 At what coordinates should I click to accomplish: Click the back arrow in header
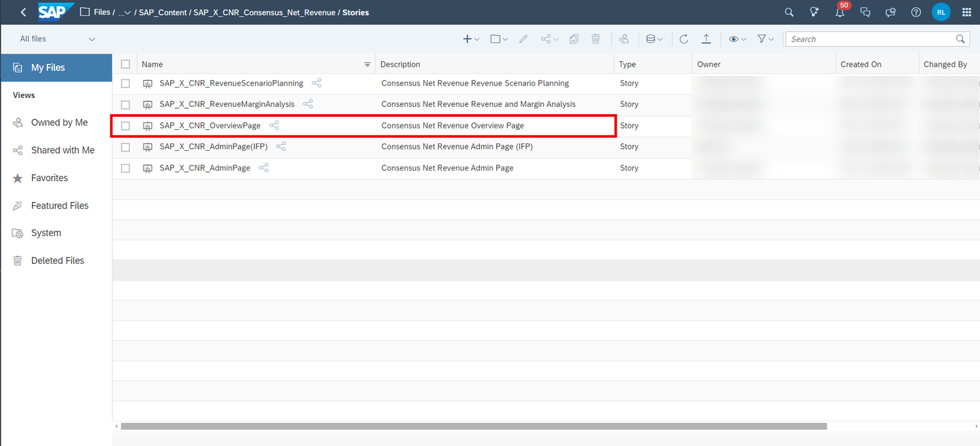click(x=23, y=12)
